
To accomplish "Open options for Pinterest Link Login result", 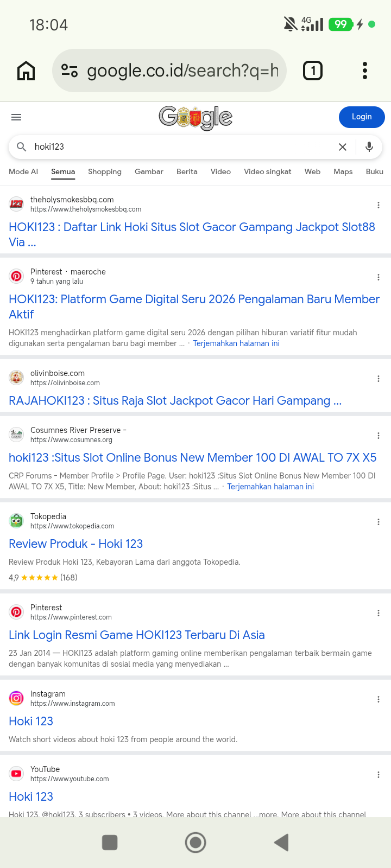I will click(x=379, y=613).
